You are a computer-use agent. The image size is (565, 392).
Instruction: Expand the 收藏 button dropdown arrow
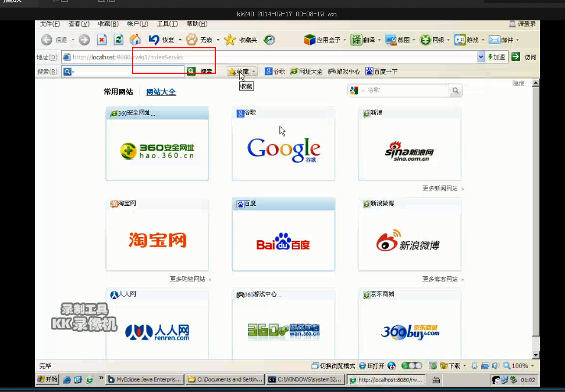254,72
